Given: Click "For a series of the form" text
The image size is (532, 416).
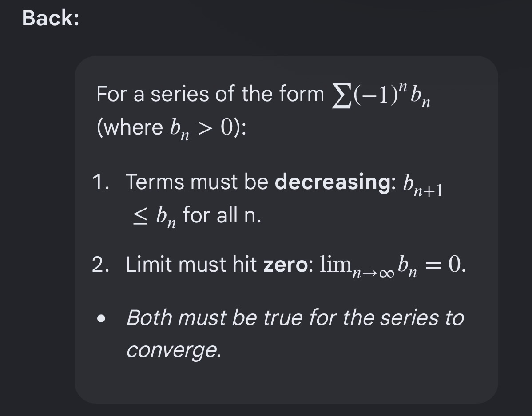Looking at the screenshot, I should click(210, 94).
